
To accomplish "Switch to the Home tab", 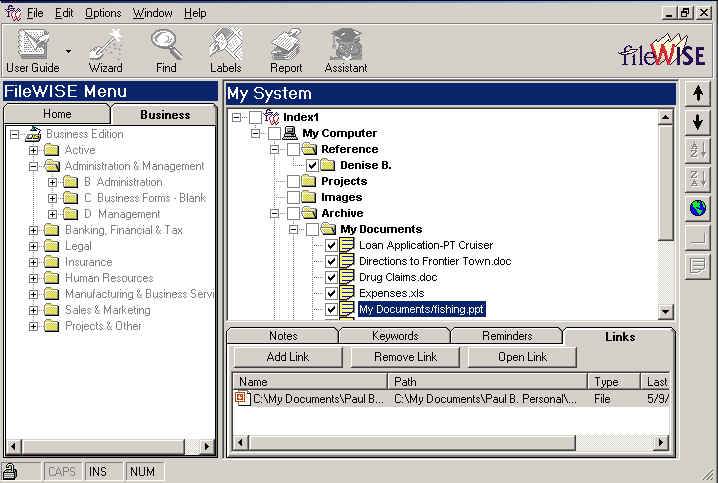I will pos(57,114).
